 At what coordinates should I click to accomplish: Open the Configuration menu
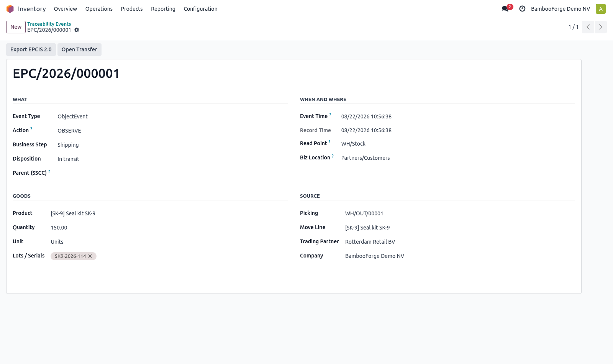pyautogui.click(x=200, y=9)
